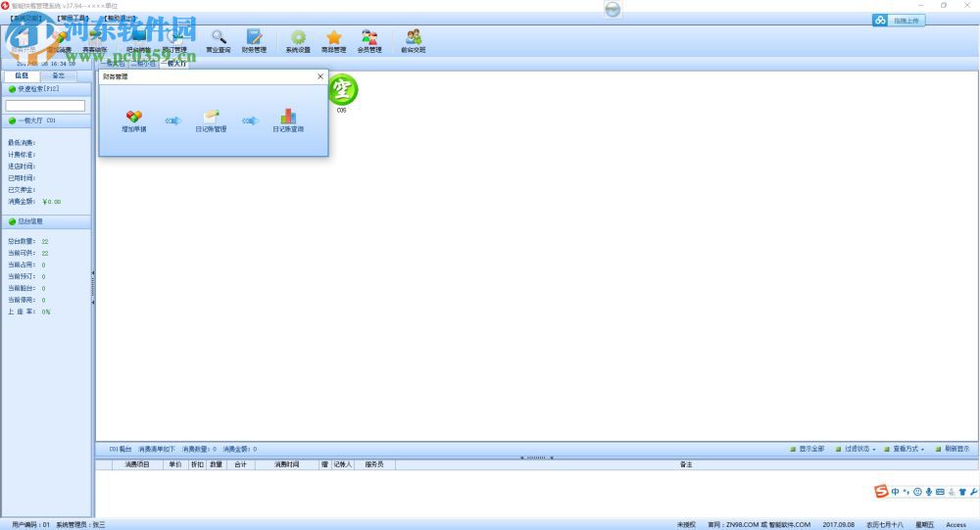Open 会员管理 member management icon
The image size is (980, 530).
(369, 41)
